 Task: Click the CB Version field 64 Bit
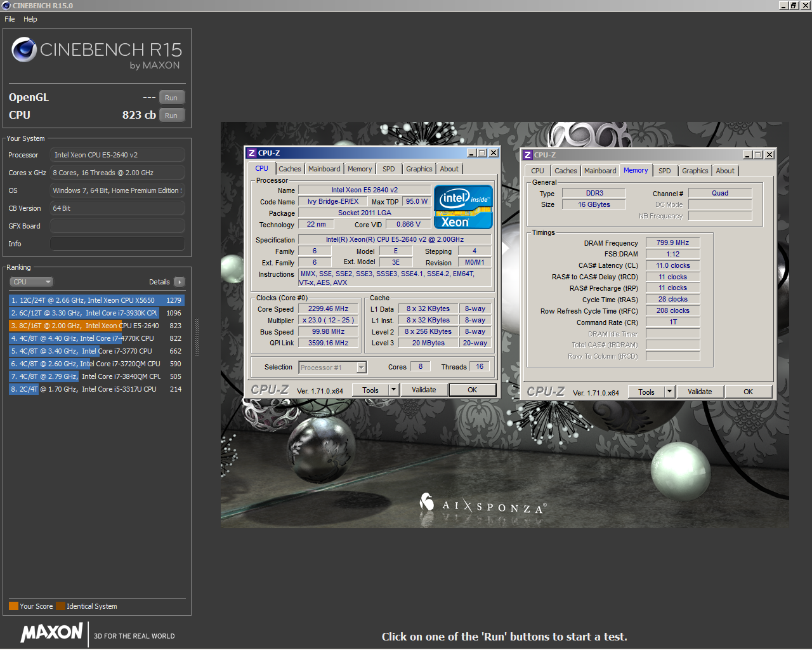[117, 208]
